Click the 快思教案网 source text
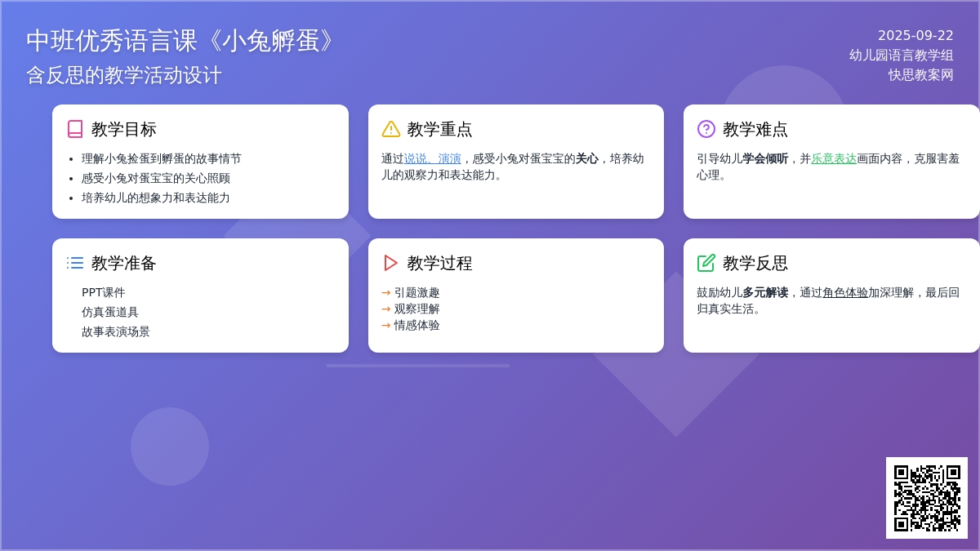Screen dimensions: 980x551 (x=920, y=75)
